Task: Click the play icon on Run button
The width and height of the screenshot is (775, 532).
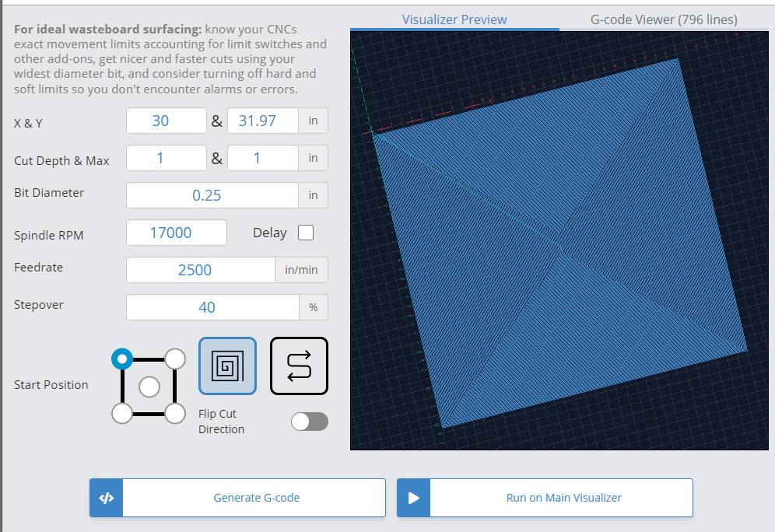Action: pyautogui.click(x=414, y=498)
